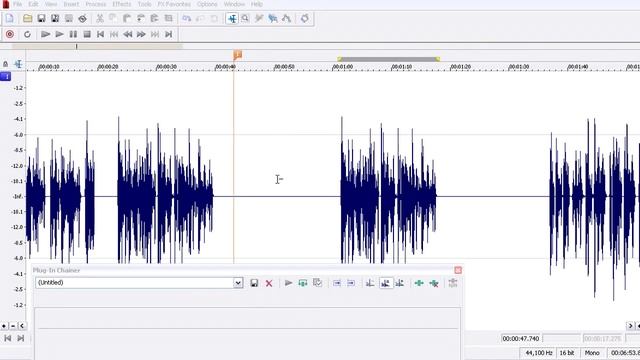Click the highlighted tail mode icon in Plug-In Chainer
This screenshot has height=360, width=640.
[385, 283]
